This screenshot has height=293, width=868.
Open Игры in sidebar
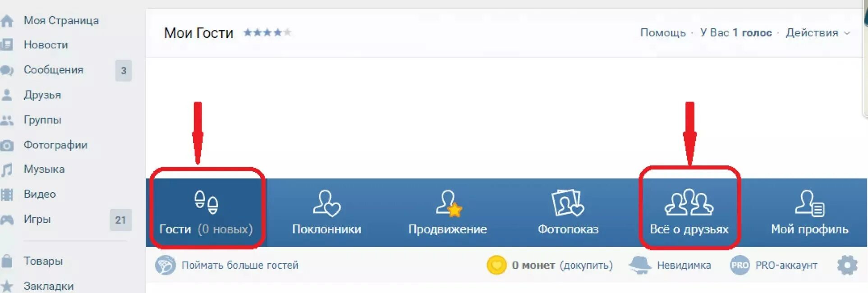[37, 220]
